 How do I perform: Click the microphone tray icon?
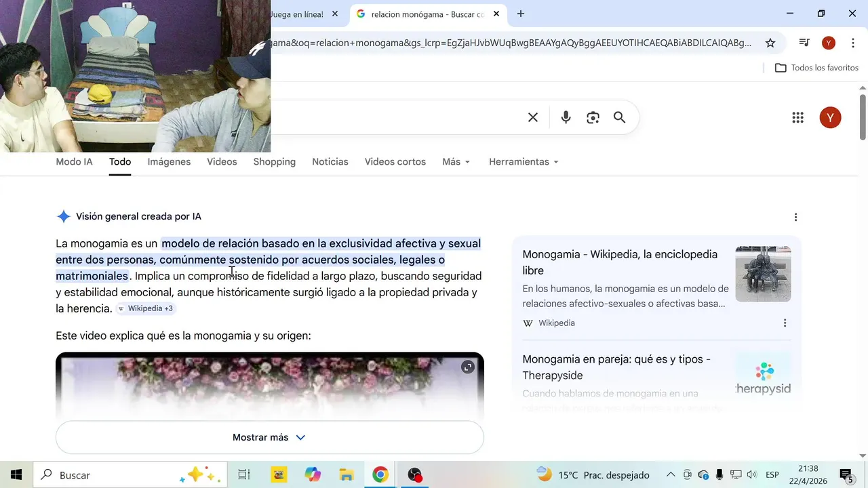[x=719, y=474]
